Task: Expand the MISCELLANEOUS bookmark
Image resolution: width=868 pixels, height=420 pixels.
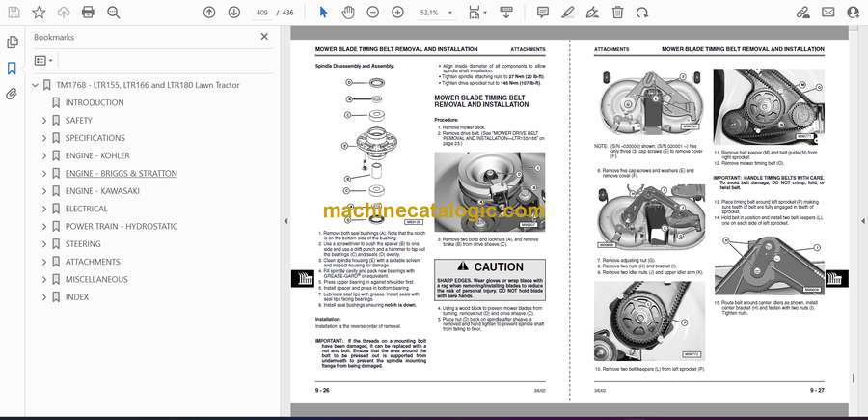Action: [x=44, y=279]
